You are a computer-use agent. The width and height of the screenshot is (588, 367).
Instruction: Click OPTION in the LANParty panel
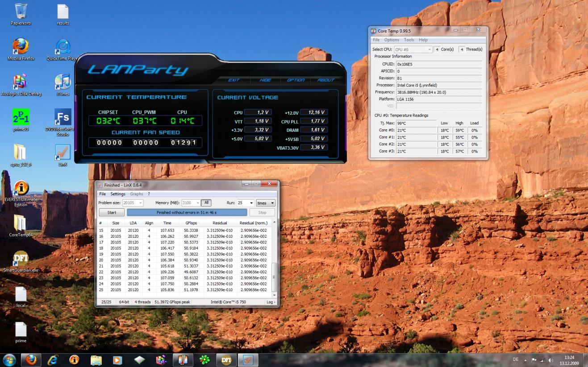coord(296,80)
